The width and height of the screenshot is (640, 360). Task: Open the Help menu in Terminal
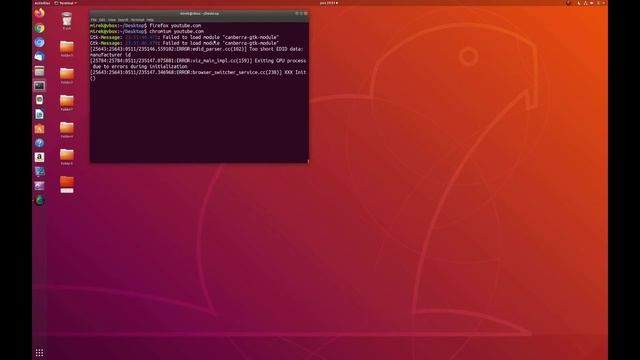pyautogui.click(x=150, y=20)
